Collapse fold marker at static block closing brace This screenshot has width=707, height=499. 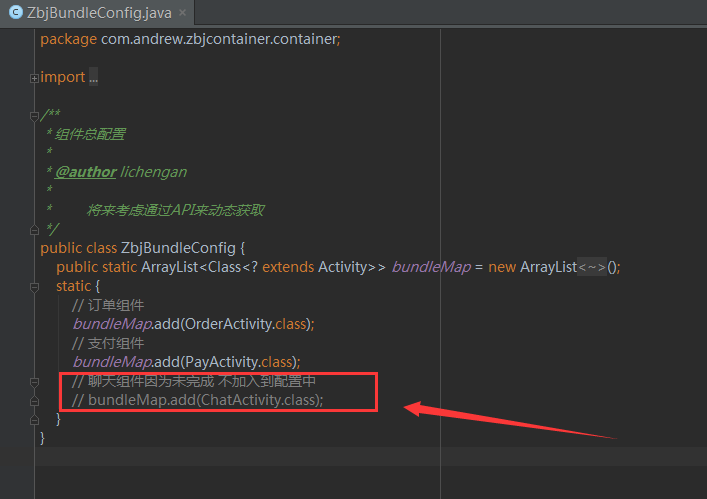pyautogui.click(x=34, y=420)
